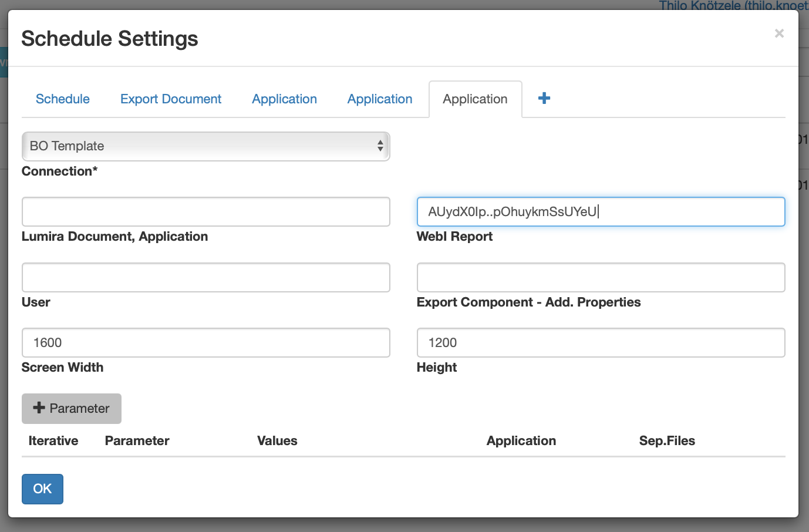This screenshot has width=809, height=532.
Task: Open the Export Document tab
Action: 171,99
